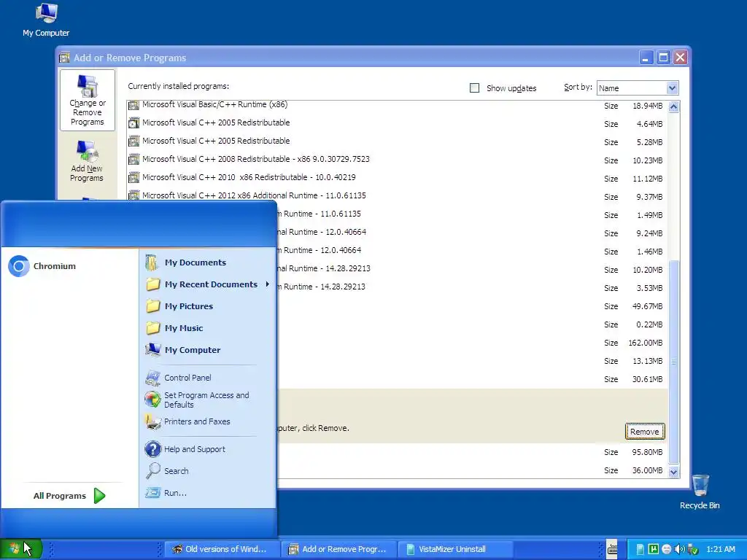Image resolution: width=747 pixels, height=560 pixels.
Task: Select the Visual C++ 2005 Redistributable 5.28MB row
Action: tap(397, 141)
